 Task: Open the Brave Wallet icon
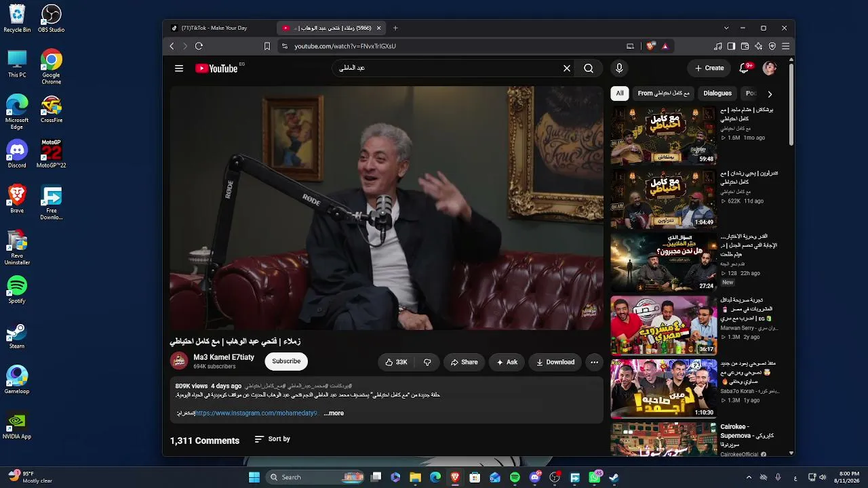click(745, 46)
